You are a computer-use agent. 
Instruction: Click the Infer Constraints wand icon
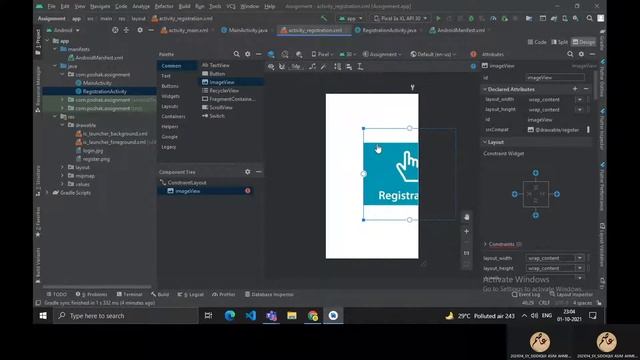(x=323, y=67)
